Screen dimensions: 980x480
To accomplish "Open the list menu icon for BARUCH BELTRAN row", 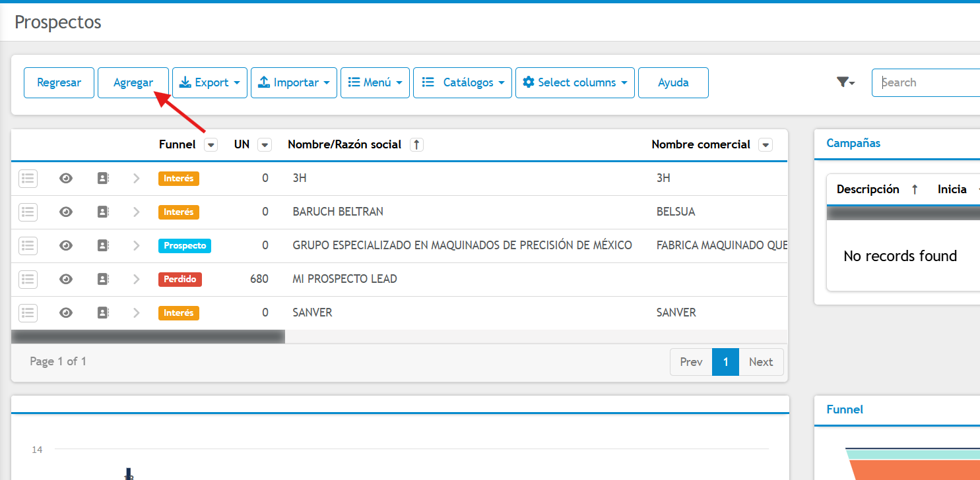I will [28, 212].
